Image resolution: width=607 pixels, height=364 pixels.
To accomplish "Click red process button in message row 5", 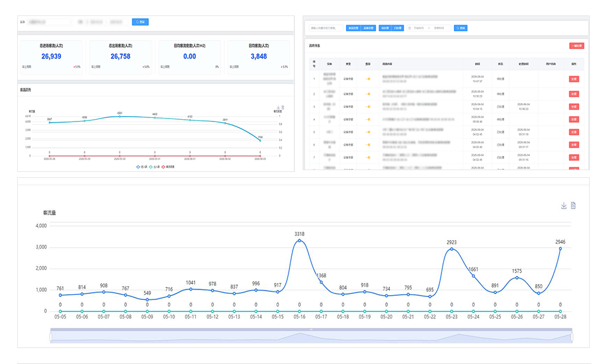I will [x=574, y=132].
